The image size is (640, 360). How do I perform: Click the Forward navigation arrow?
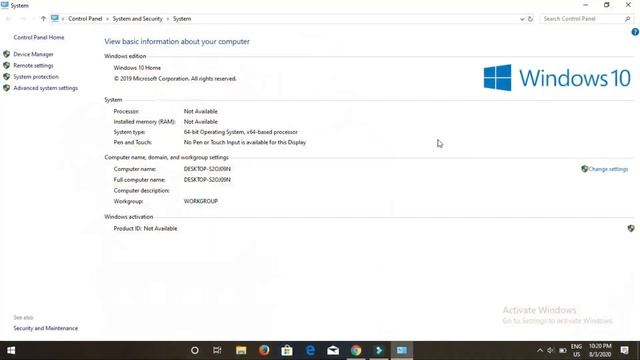pos(23,19)
